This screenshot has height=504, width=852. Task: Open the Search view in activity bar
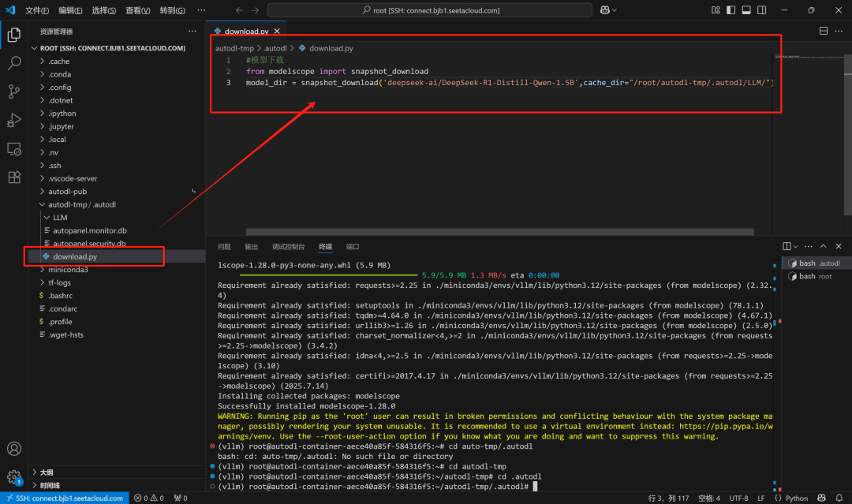[14, 63]
